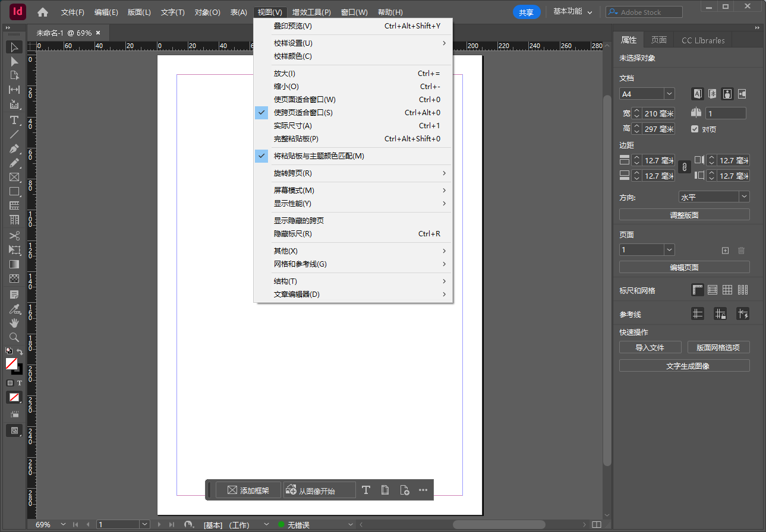The height and width of the screenshot is (532, 766).
Task: Click the Type icon in context bar
Action: point(365,490)
